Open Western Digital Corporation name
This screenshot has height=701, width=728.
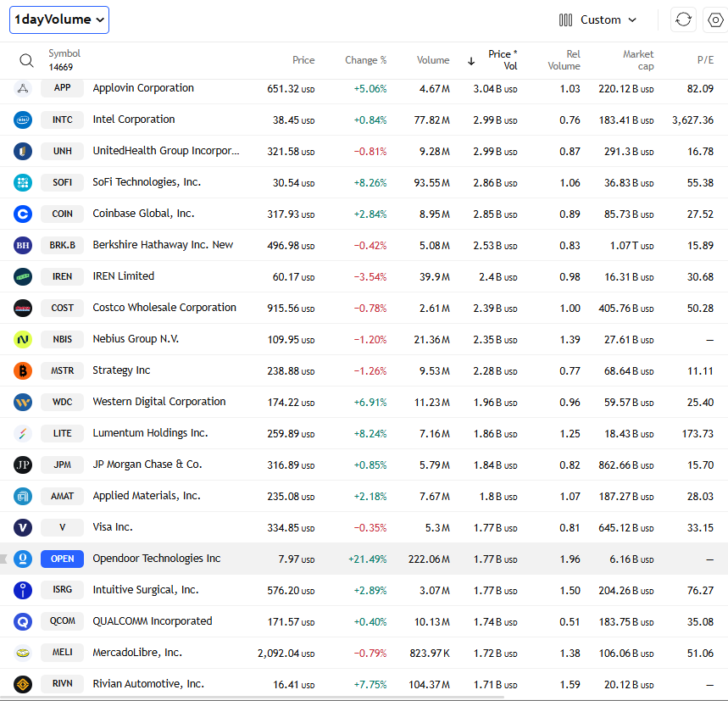click(x=158, y=402)
